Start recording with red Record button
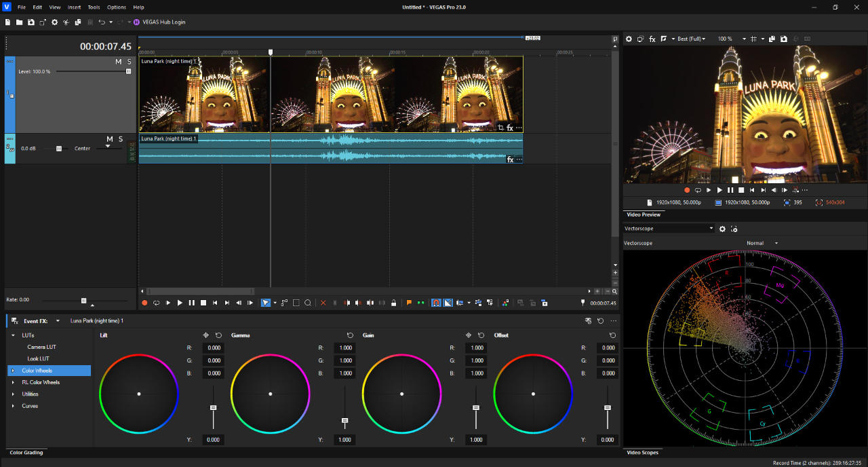This screenshot has height=467, width=868. tap(144, 303)
